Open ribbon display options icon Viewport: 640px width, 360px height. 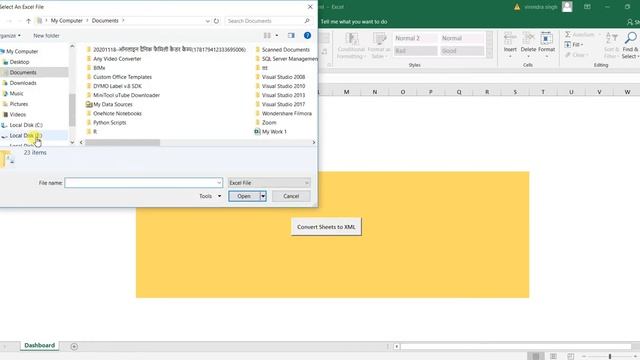[587, 7]
